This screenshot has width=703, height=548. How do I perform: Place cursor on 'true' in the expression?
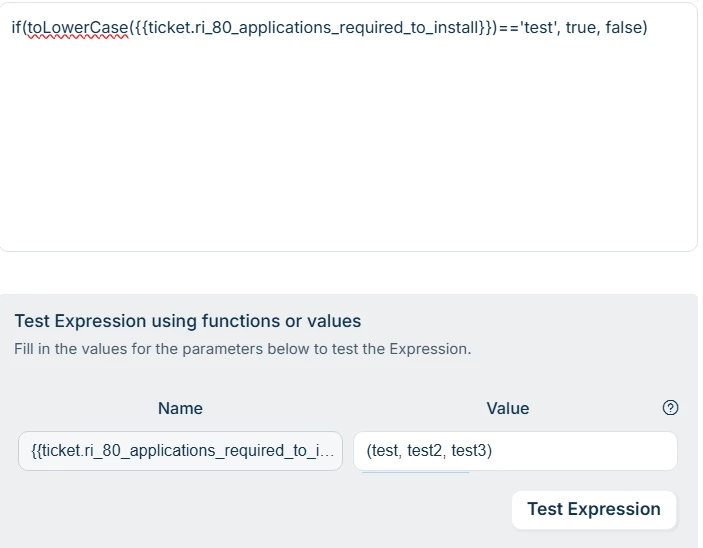(582, 27)
